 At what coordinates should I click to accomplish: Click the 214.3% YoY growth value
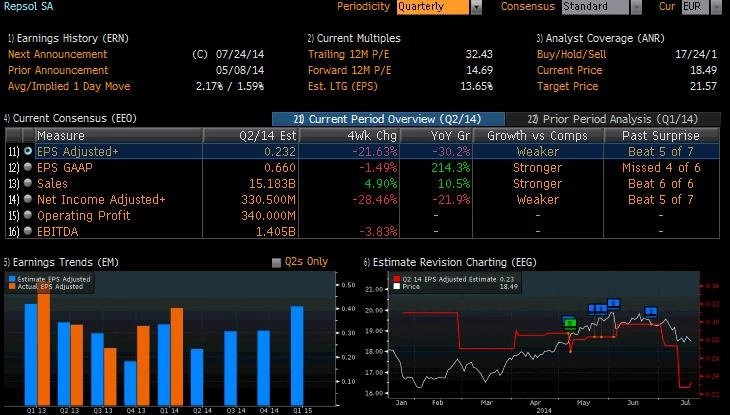[x=451, y=167]
